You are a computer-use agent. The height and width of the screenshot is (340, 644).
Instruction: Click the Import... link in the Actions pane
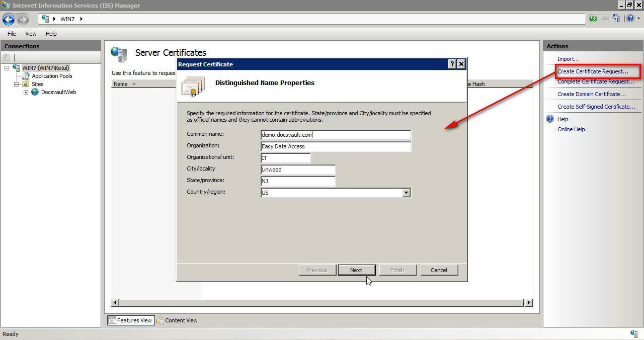click(x=568, y=58)
